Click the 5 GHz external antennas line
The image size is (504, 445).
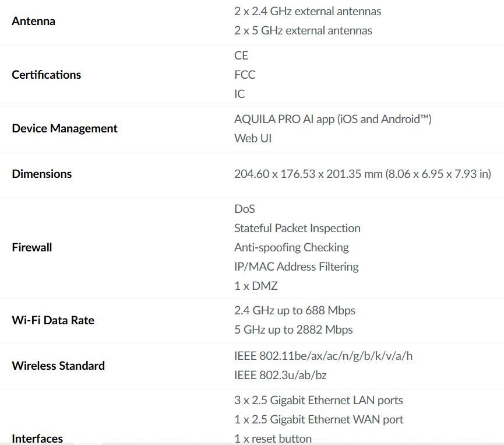click(303, 30)
